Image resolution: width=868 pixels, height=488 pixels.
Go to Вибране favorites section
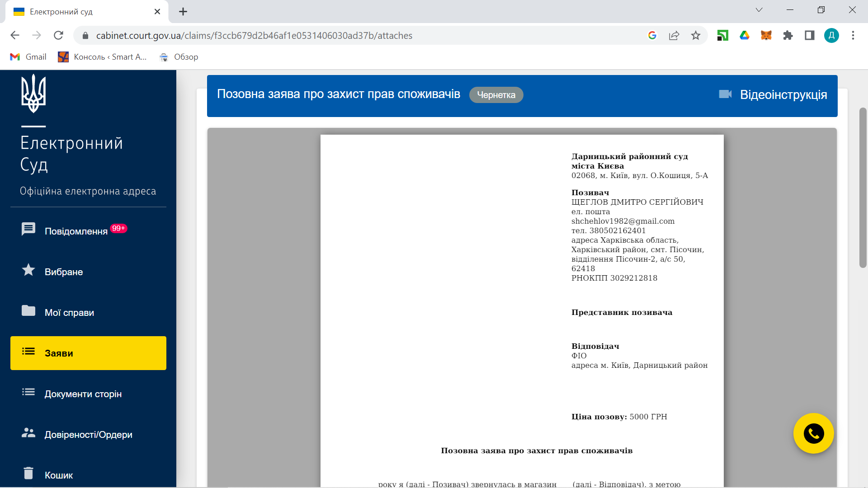click(63, 272)
